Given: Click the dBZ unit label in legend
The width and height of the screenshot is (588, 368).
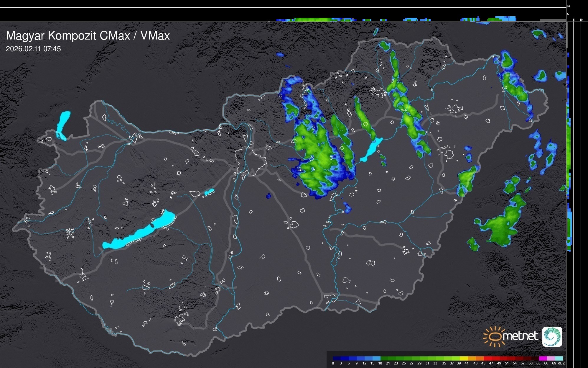Looking at the screenshot, I should coord(561,363).
